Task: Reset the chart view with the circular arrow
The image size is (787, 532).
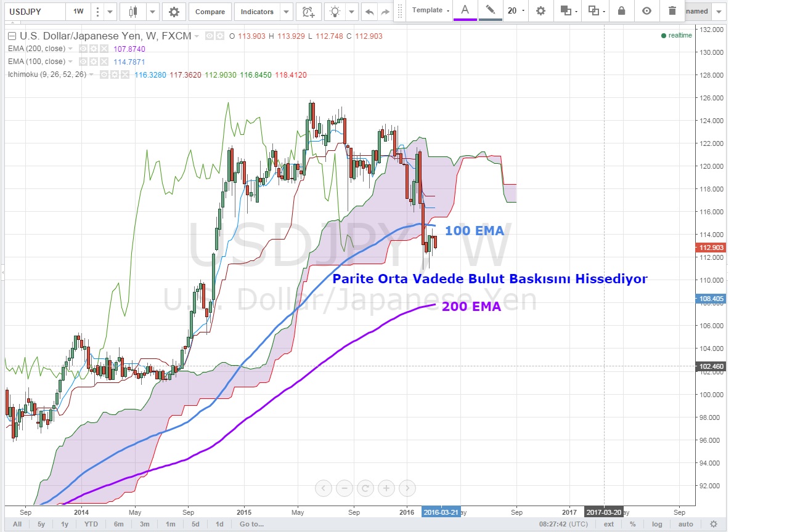Action: click(x=365, y=488)
